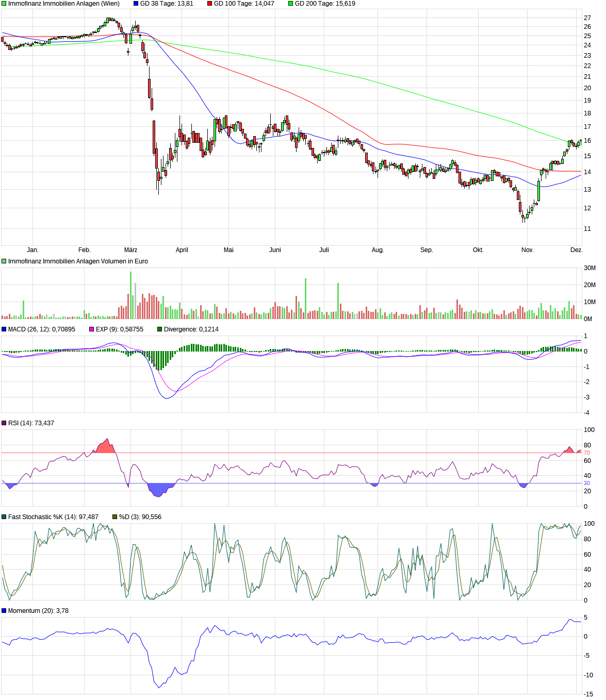Click the green GD 200 Tage legend swatch
The height and width of the screenshot is (700, 606).
tap(291, 4)
